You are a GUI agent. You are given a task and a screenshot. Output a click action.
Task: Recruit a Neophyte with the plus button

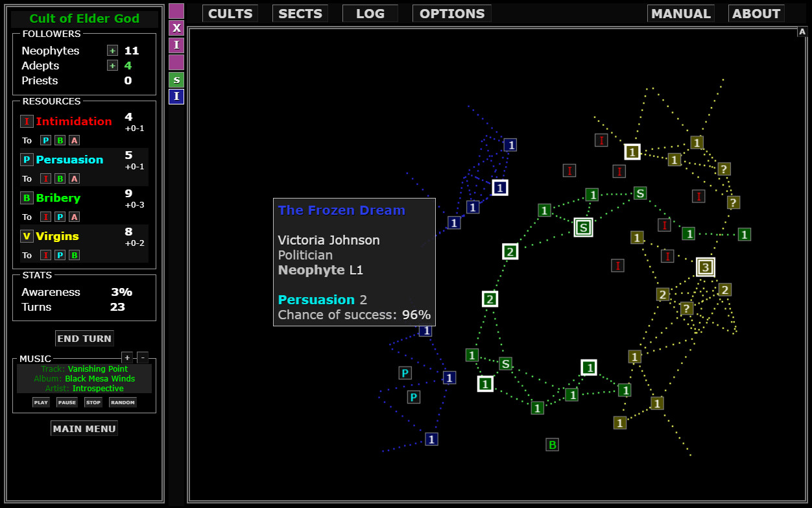point(112,50)
